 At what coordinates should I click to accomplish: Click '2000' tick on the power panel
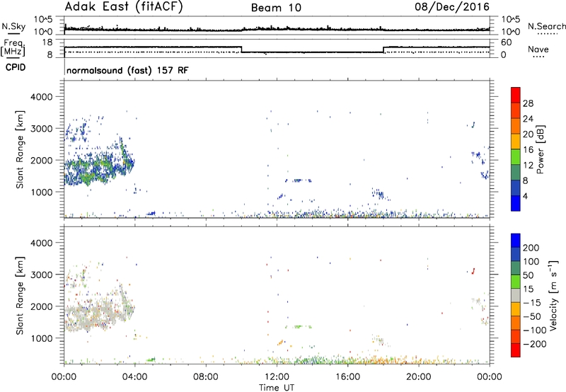41,160
